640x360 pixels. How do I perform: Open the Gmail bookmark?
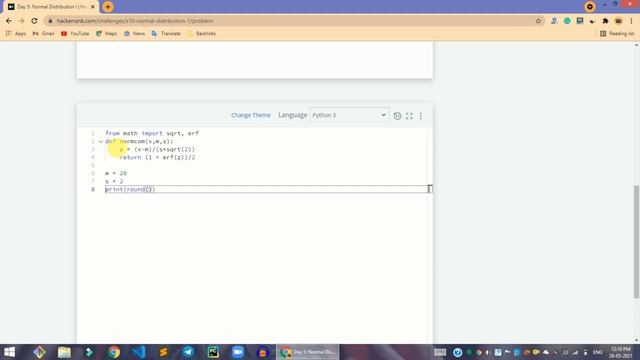(43, 33)
